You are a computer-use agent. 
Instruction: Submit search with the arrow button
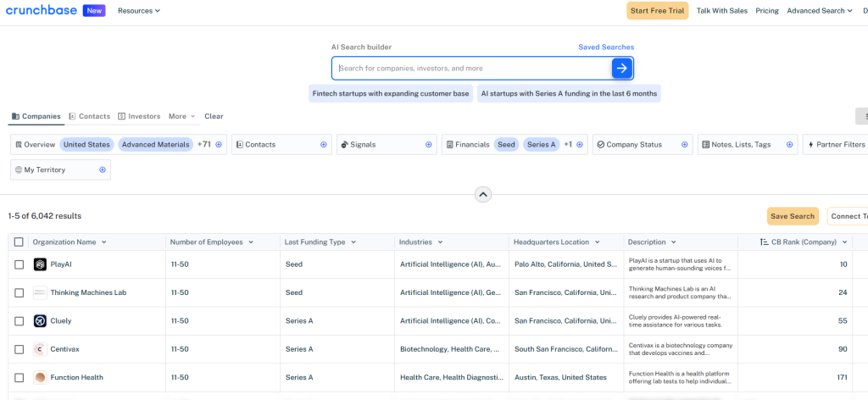pyautogui.click(x=622, y=68)
